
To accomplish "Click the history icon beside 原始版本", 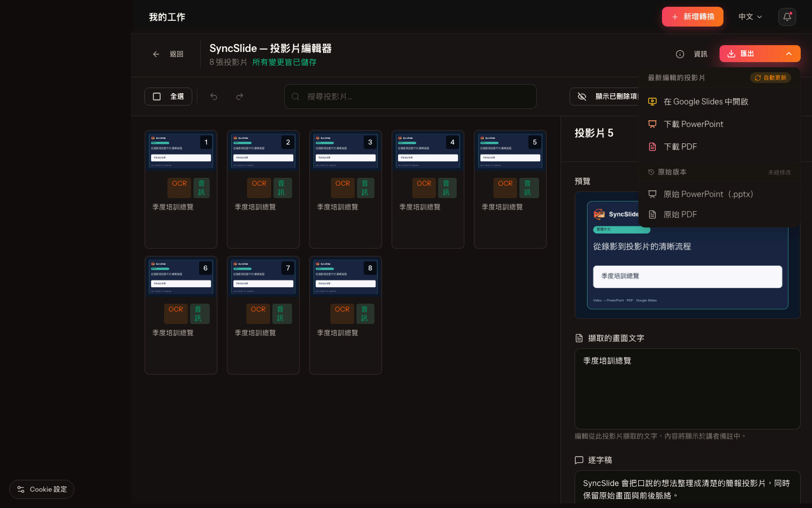I will coord(651,172).
